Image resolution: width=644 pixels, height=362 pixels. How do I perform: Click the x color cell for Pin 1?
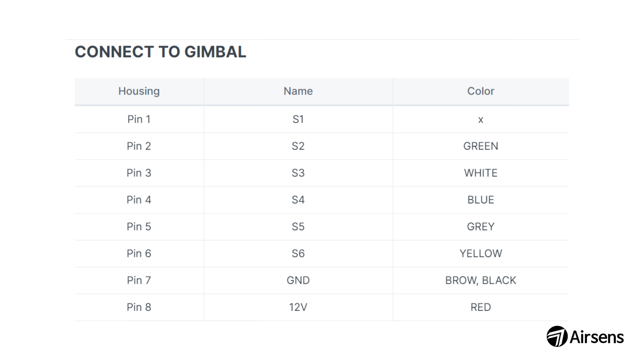click(x=481, y=120)
